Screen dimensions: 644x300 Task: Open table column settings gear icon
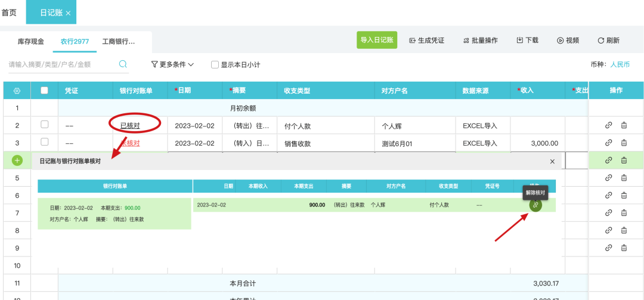coord(17,91)
